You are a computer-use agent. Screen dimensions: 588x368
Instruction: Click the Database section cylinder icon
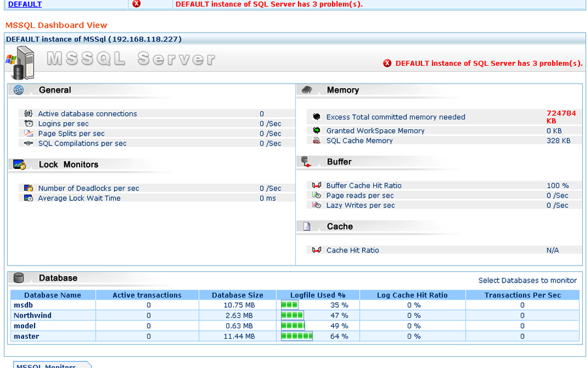pos(18,278)
